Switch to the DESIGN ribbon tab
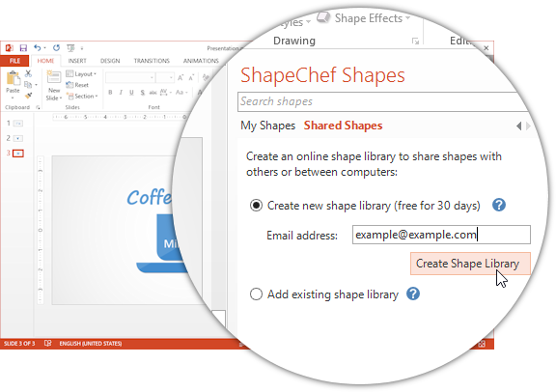 pyautogui.click(x=110, y=61)
